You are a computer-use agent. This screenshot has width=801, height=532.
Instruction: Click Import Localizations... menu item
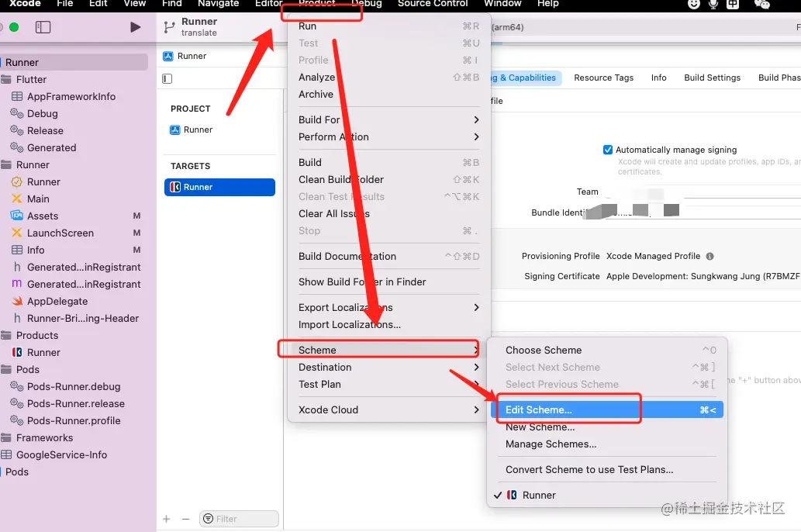click(x=388, y=324)
